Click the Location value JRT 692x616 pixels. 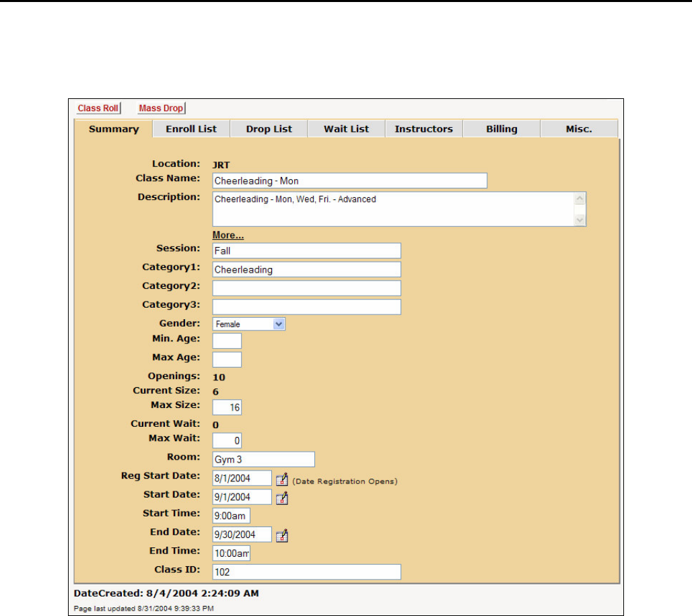tap(221, 165)
